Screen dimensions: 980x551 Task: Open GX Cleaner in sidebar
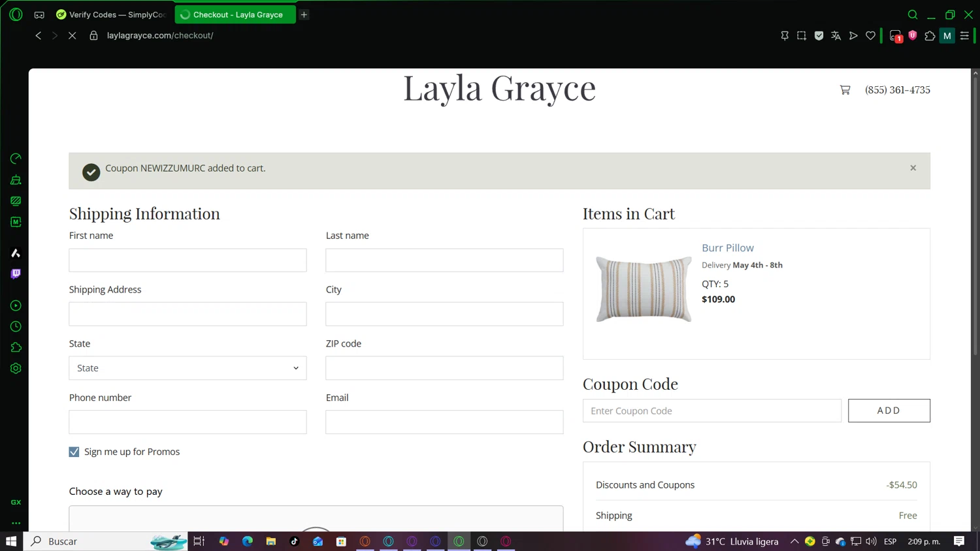(16, 180)
